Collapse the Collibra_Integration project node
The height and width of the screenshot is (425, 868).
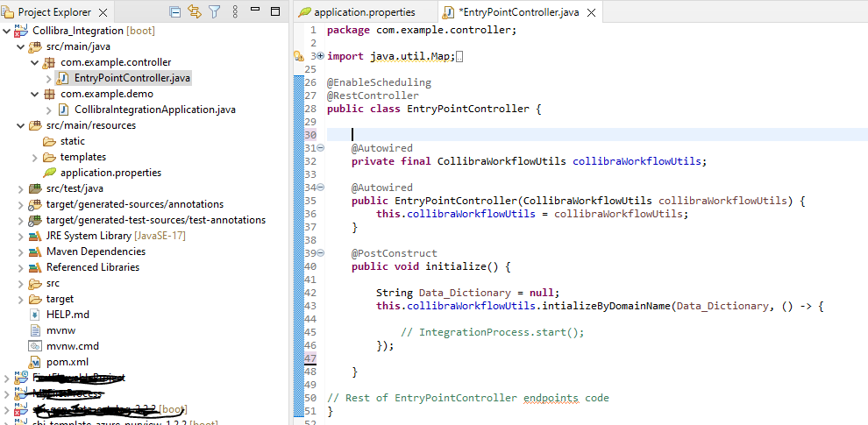7,31
